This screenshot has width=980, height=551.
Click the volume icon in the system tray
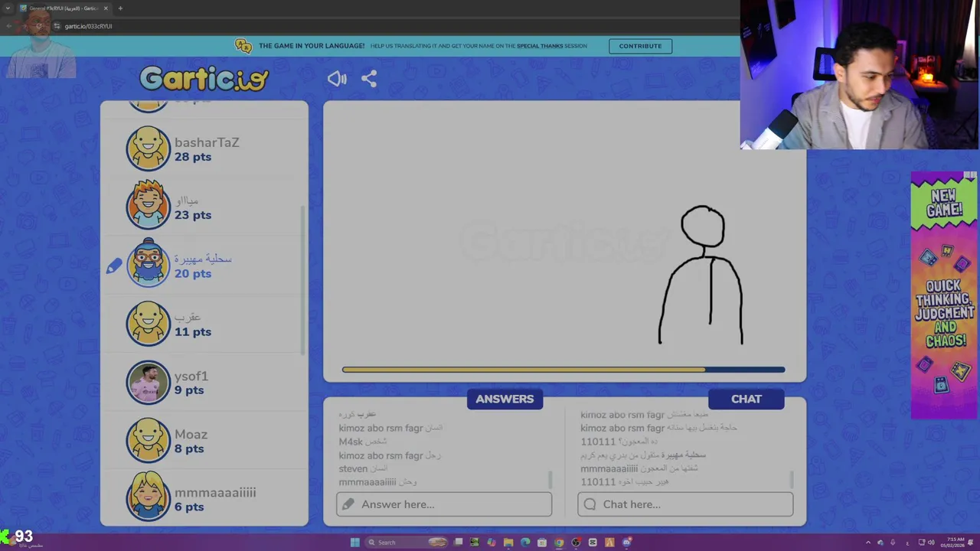click(933, 543)
